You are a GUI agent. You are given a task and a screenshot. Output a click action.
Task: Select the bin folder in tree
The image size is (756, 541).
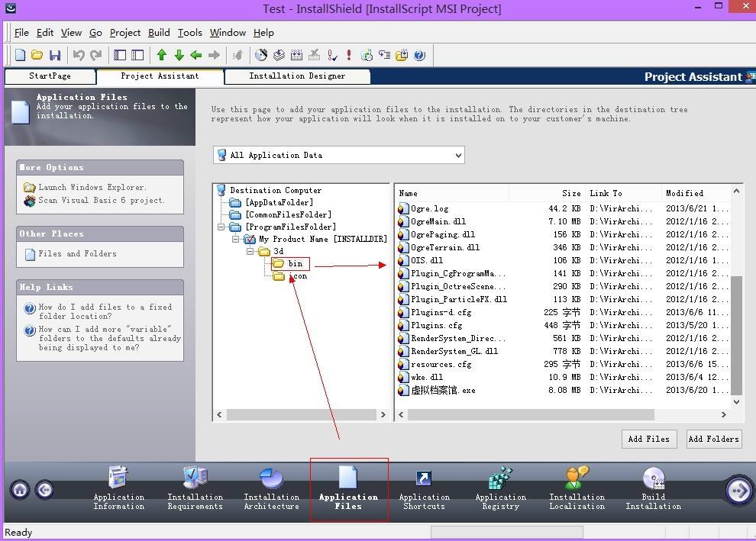coord(295,263)
